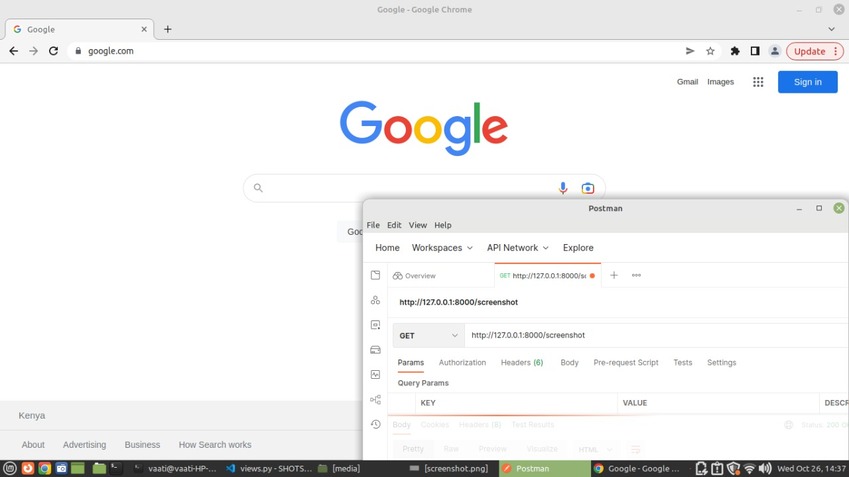Open Environments icon in Postman sidebar
This screenshot has width=849, height=477.
375,325
